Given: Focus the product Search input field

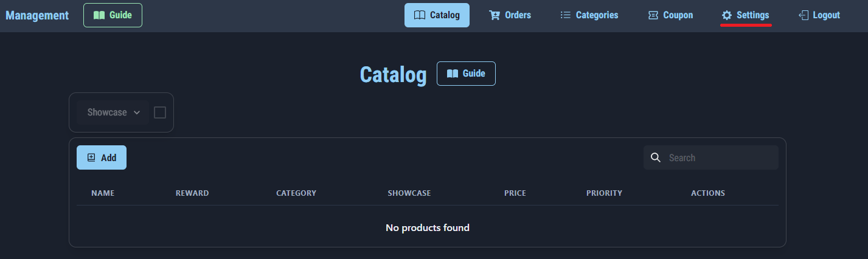Looking at the screenshot, I should tap(718, 157).
